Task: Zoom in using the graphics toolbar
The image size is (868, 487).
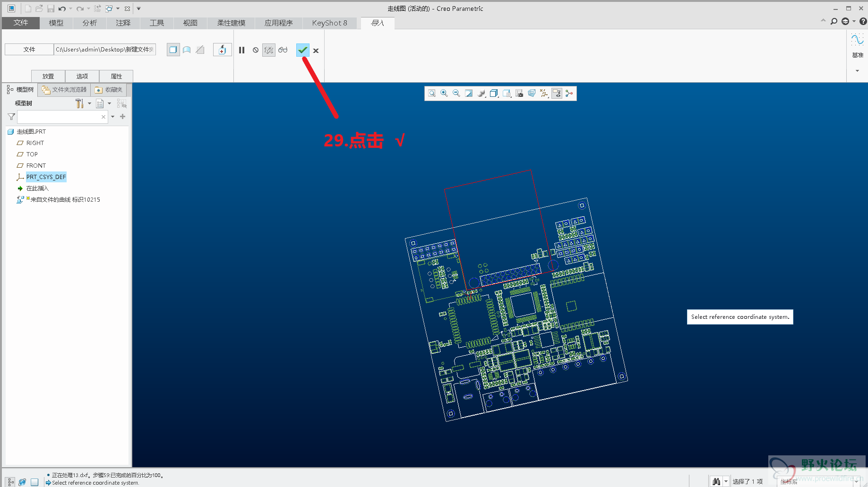Action: pos(444,94)
